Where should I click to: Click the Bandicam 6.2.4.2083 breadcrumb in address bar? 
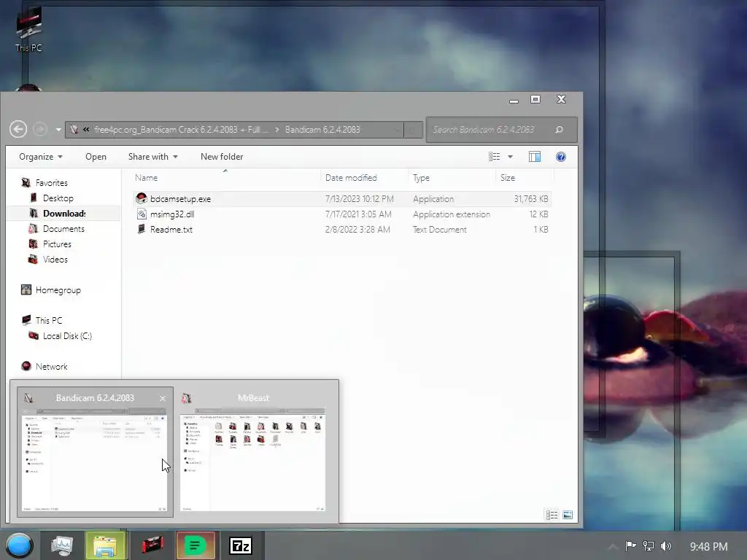coord(322,130)
